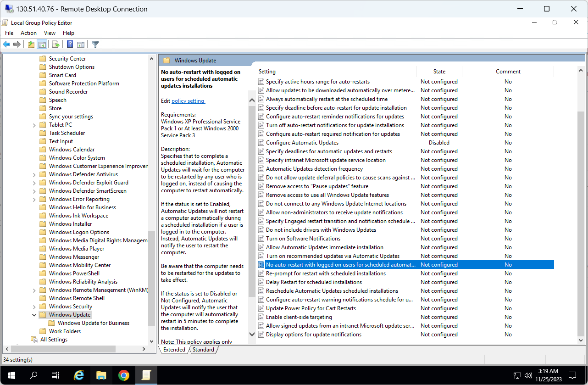Screen dimensions: 588x385
Task: Click the Forward navigation arrow
Action: coord(17,44)
